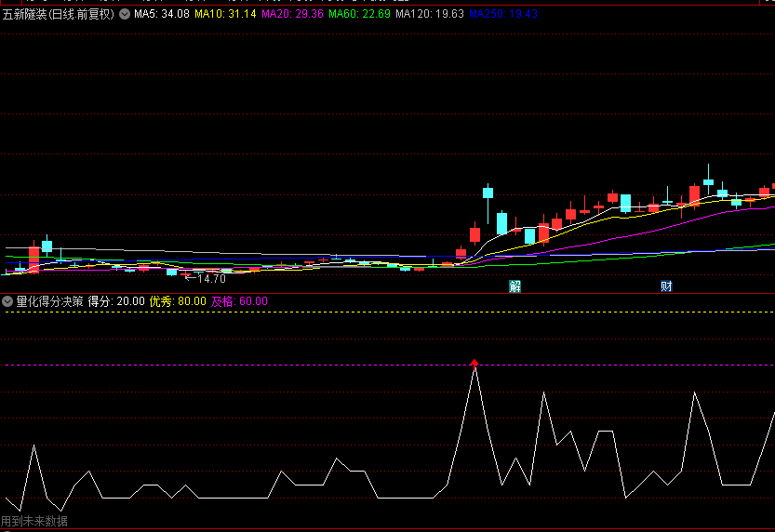Select the MA5 moving average label

162,14
